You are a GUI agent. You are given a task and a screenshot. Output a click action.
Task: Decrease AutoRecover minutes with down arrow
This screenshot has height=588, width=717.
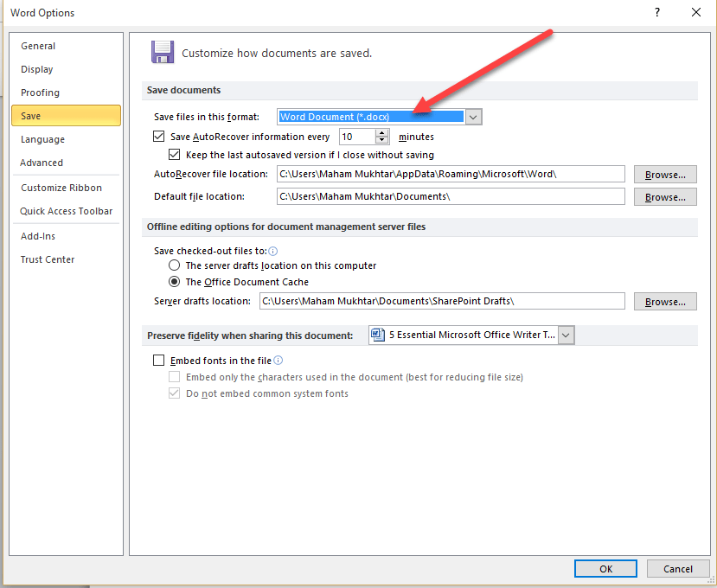[x=381, y=140]
